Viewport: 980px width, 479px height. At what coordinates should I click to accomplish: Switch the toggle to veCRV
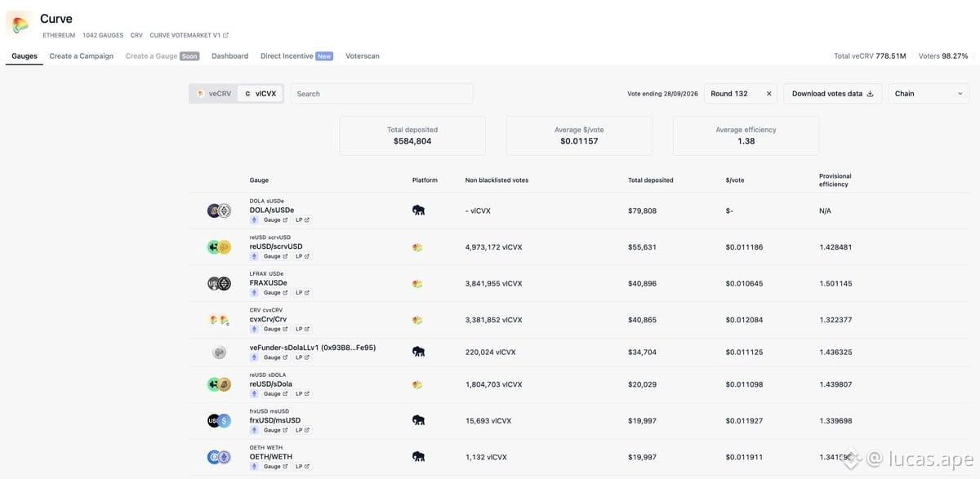[214, 94]
